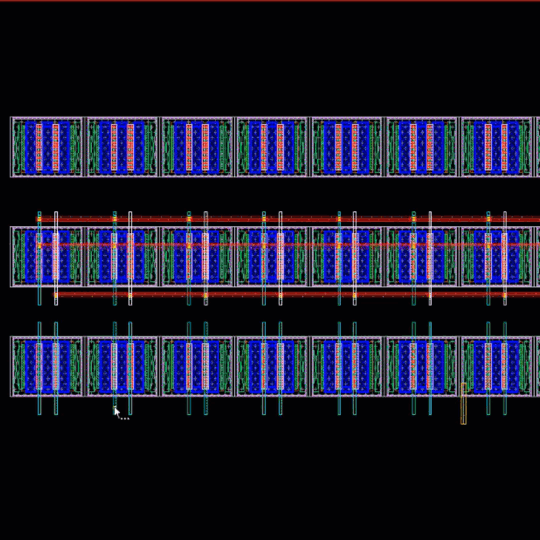Select teal vertical strip through first middle-row cell
The height and width of the screenshot is (540, 540).
[39, 258]
